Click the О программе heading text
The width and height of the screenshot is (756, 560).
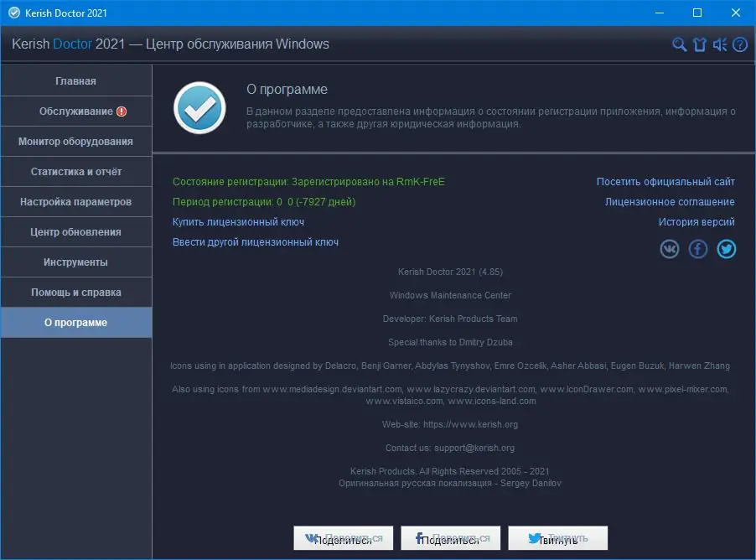[287, 89]
